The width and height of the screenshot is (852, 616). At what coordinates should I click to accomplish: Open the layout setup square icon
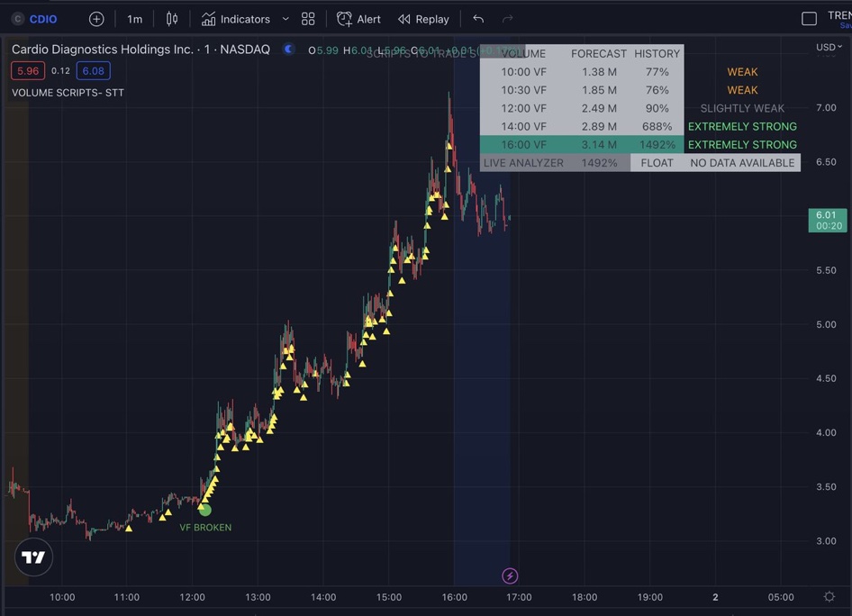809,19
